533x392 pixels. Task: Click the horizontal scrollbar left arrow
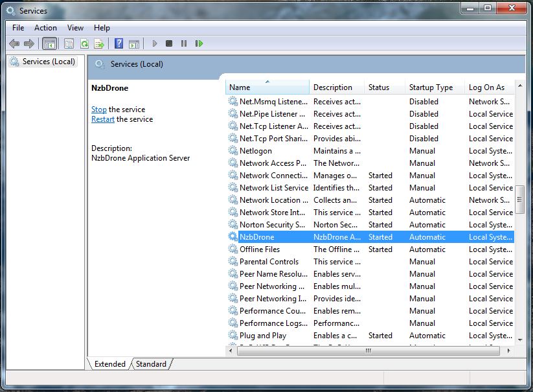(231, 351)
